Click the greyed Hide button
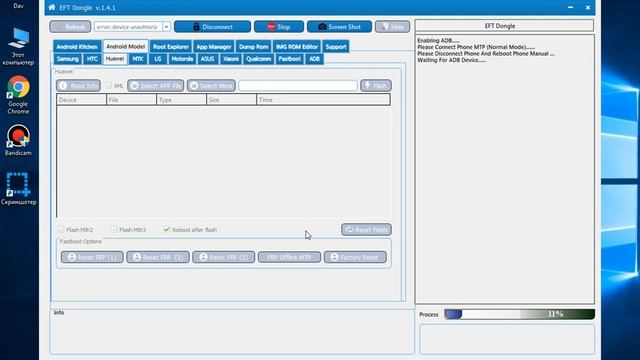640x360 pixels. 392,27
